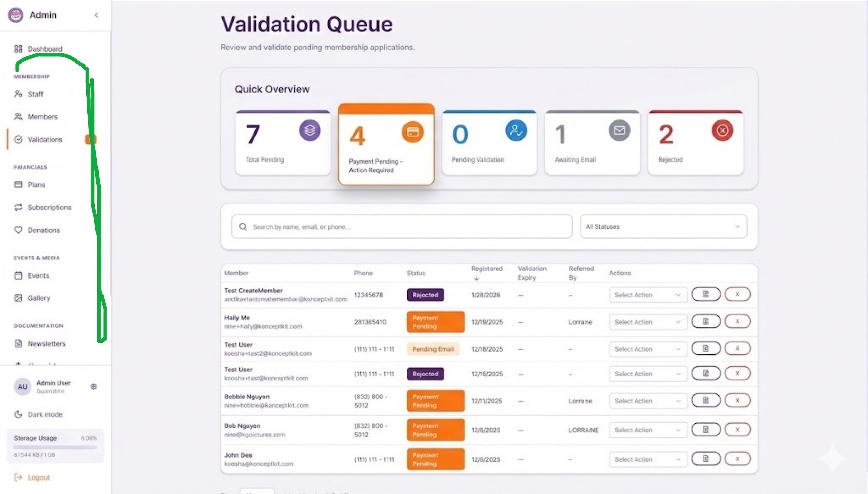Screen dimensions: 868x494
Task: Open the All Statuses dropdown
Action: (663, 226)
